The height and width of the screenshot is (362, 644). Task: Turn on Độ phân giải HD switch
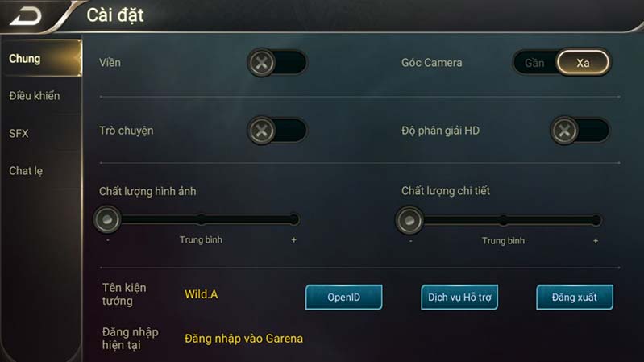tap(580, 131)
